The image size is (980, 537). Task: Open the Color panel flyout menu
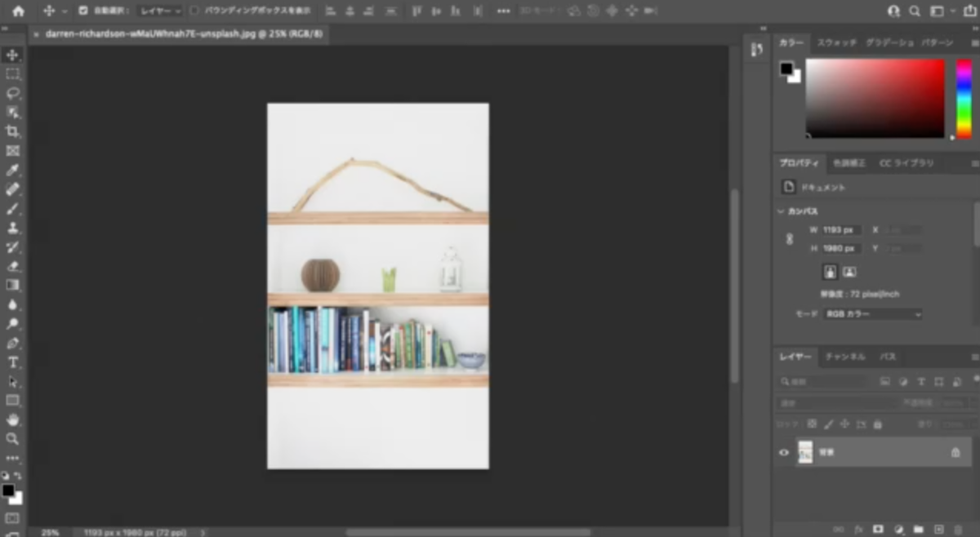point(973,42)
